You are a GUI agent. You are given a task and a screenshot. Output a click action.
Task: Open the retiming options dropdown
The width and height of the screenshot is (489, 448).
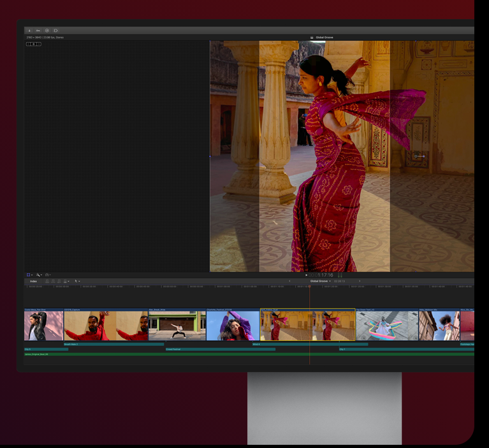click(x=48, y=275)
